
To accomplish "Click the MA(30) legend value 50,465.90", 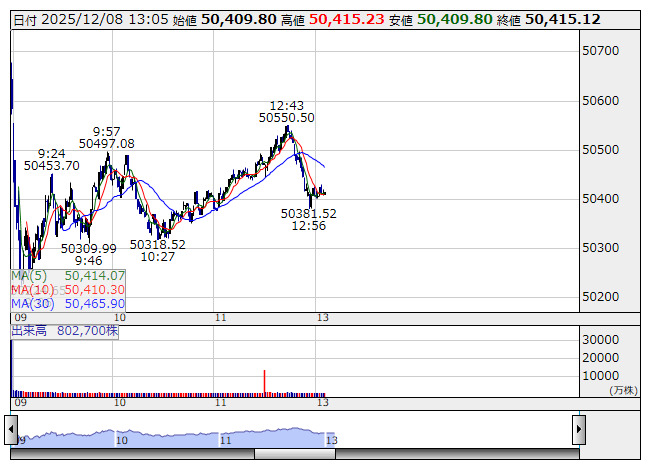I will (x=95, y=304).
